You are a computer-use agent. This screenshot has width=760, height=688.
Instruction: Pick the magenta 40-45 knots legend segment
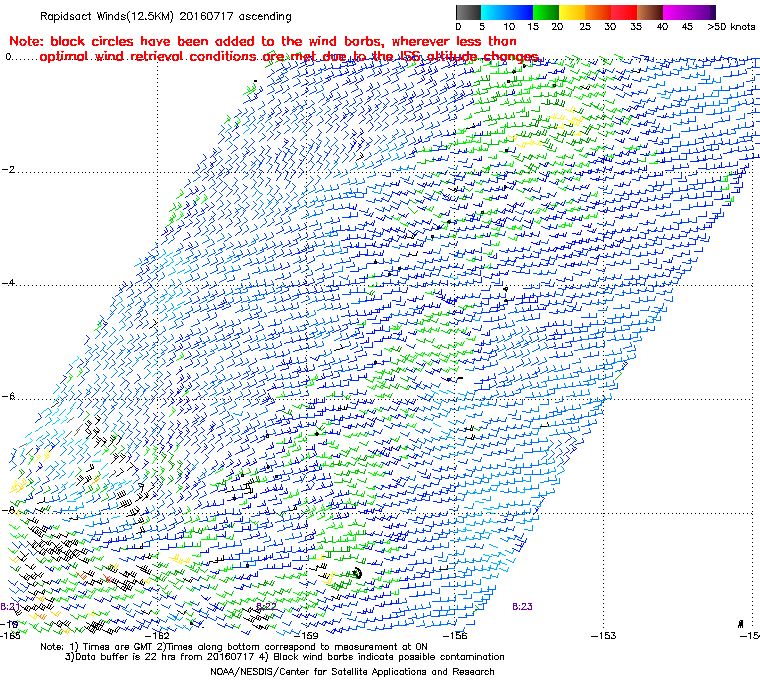coord(676,12)
